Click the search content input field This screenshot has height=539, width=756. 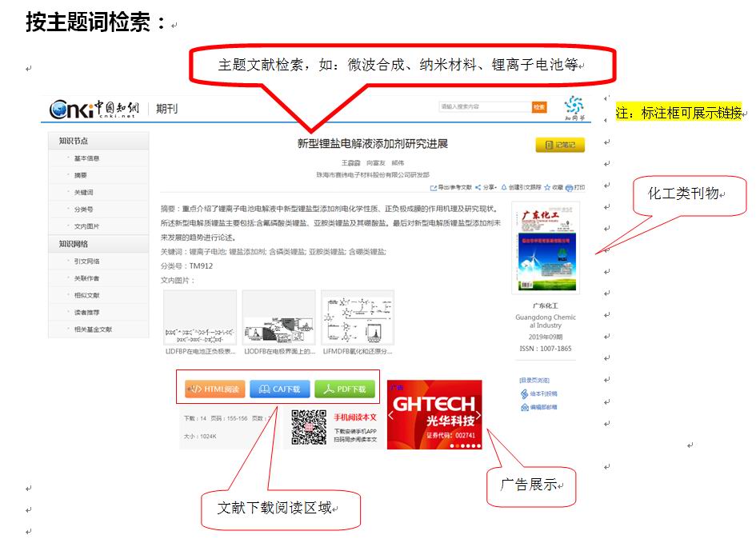click(484, 106)
